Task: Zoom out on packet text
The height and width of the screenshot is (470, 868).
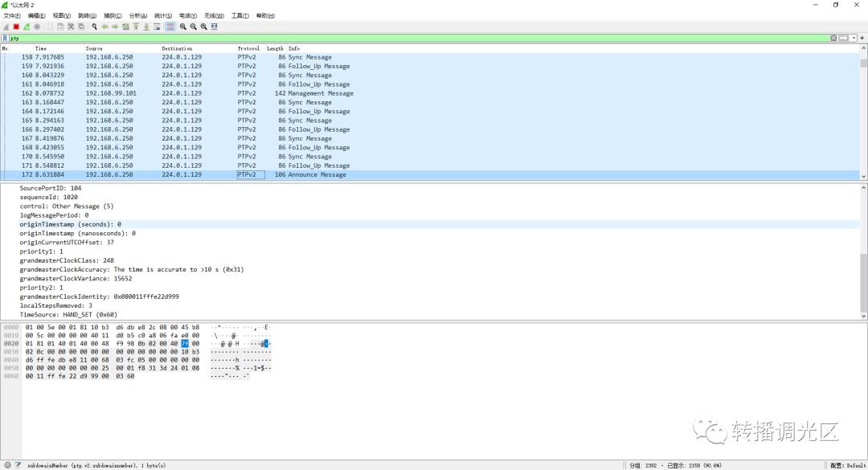Action: [193, 27]
